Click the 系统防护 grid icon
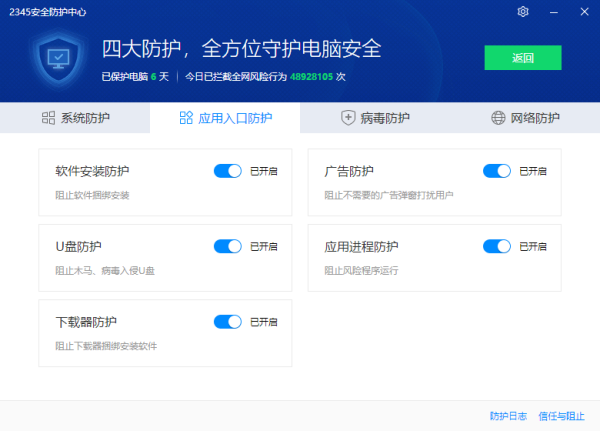Image resolution: width=600 pixels, height=431 pixels. tap(48, 118)
